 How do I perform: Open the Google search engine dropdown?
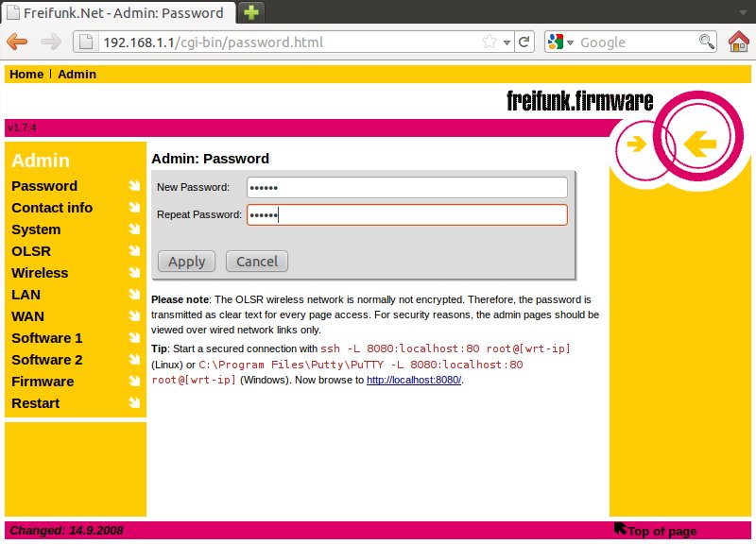click(559, 42)
